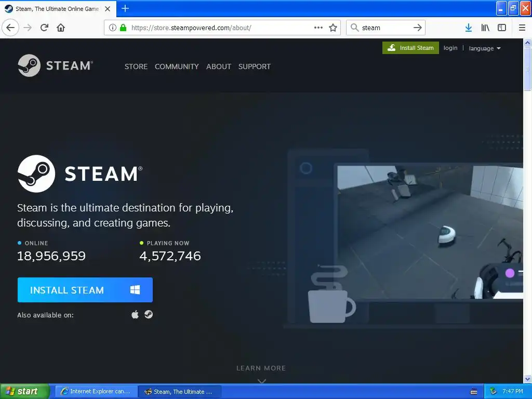Open the STORE menu
The image size is (532, 399).
pyautogui.click(x=136, y=66)
